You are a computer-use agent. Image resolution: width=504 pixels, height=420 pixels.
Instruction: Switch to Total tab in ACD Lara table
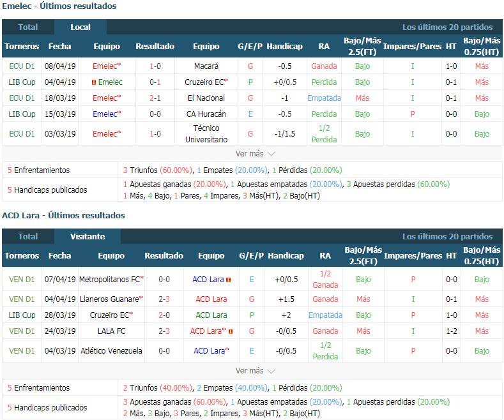pos(28,236)
